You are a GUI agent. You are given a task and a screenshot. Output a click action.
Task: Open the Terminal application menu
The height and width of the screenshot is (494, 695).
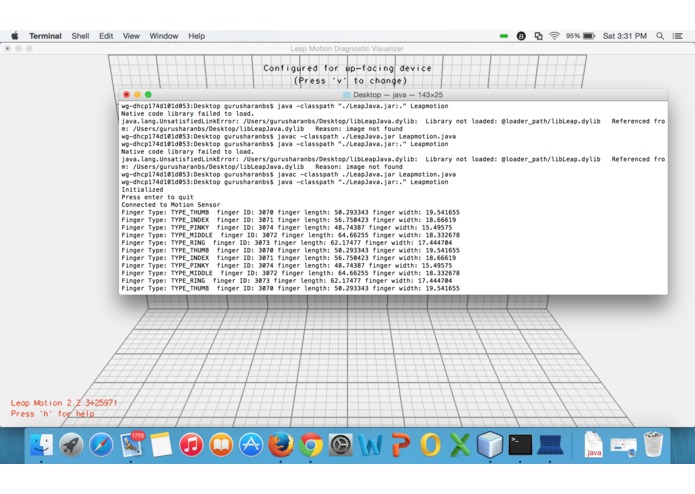point(45,36)
